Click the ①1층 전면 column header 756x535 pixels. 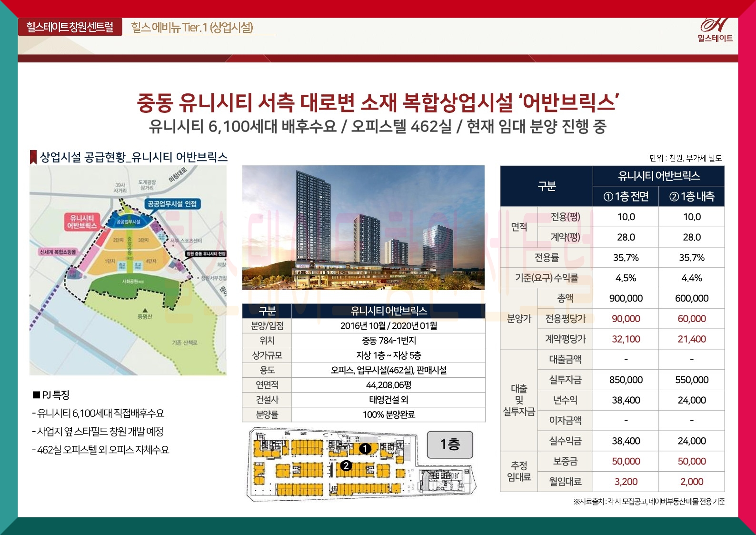pyautogui.click(x=626, y=196)
